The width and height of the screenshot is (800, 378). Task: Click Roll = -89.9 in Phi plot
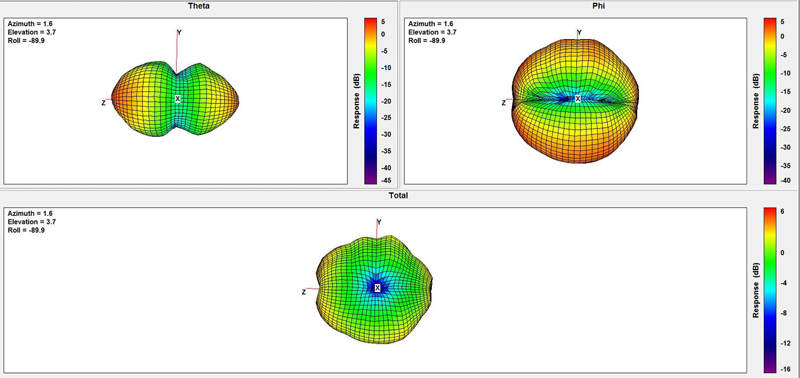pos(426,41)
